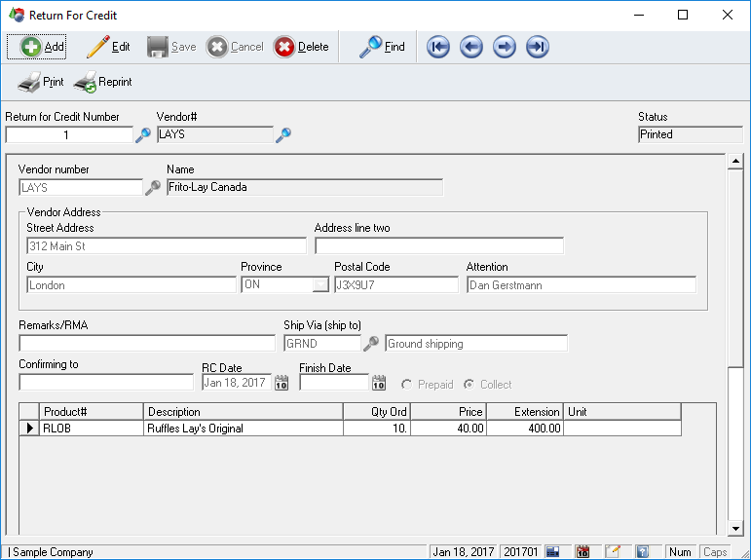Open the RC Date calendar picker
The image size is (751, 560).
click(282, 384)
